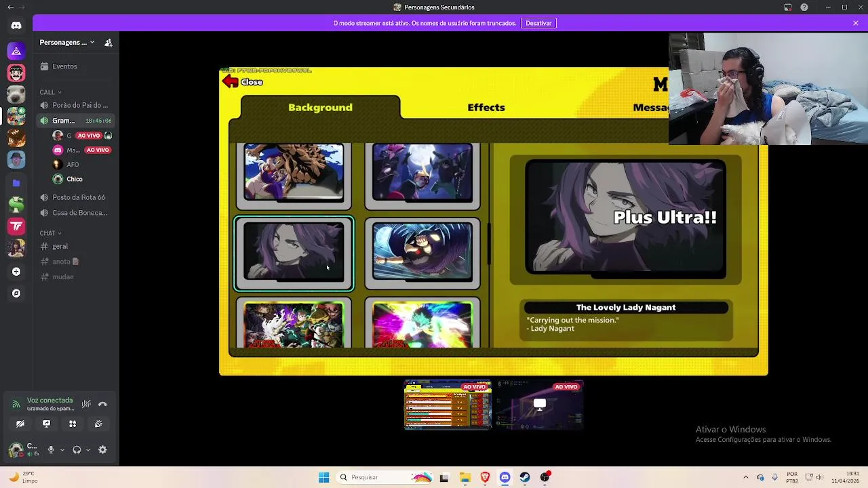The height and width of the screenshot is (488, 868).
Task: Join the Porão do Pai voice channel
Action: pyautogui.click(x=75, y=105)
